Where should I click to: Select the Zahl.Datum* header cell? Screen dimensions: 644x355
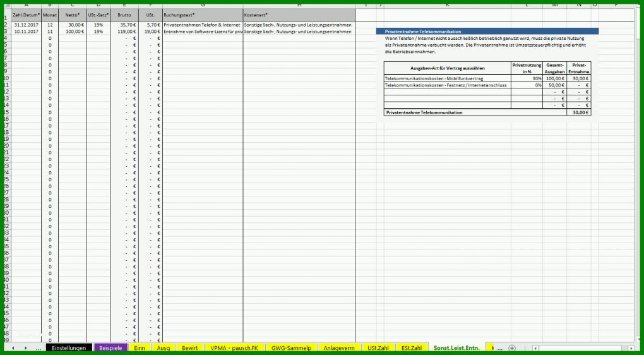click(27, 15)
